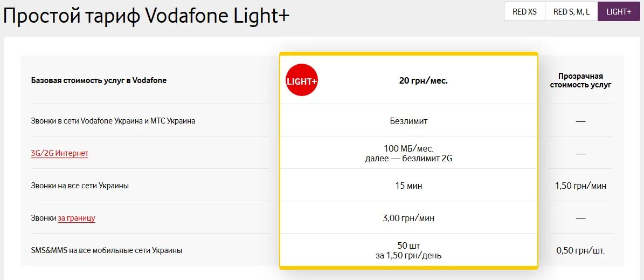Click the Прозрачная стоимость услуг header
This screenshot has height=280, width=644.
pos(580,80)
